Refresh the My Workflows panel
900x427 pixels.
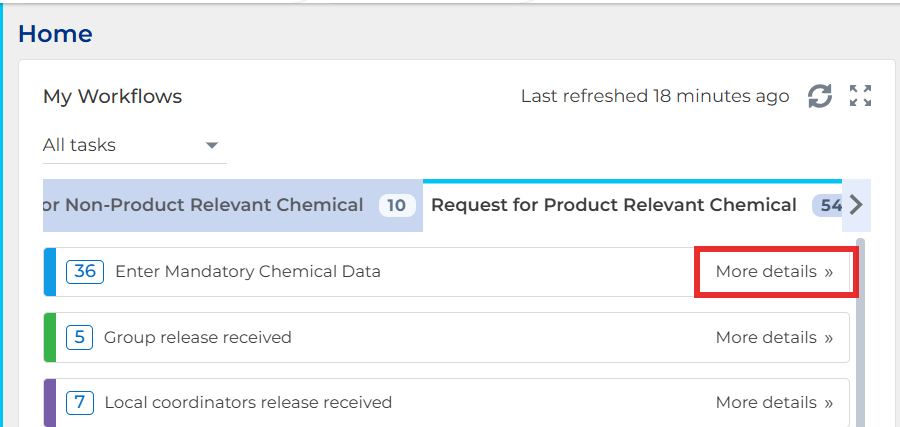[820, 96]
